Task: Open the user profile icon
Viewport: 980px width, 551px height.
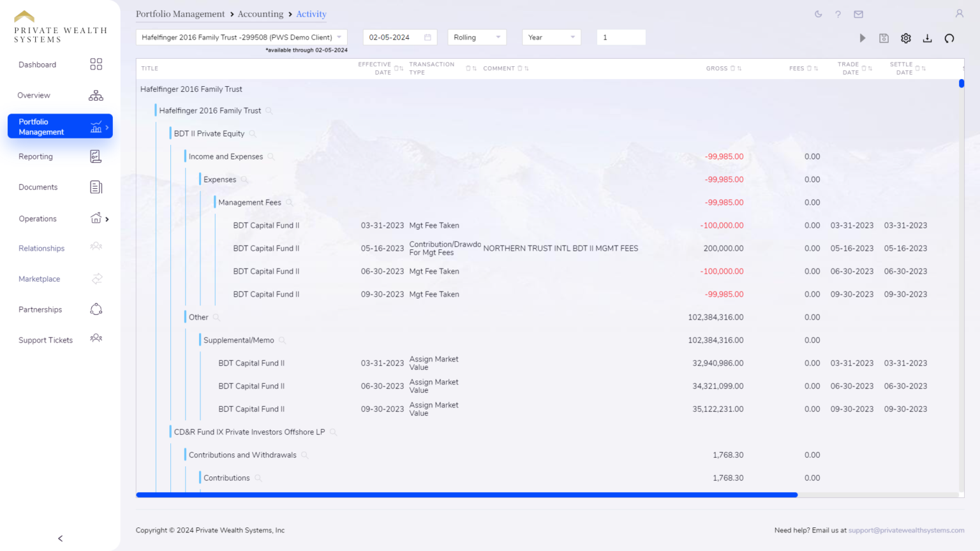Action: tap(958, 13)
